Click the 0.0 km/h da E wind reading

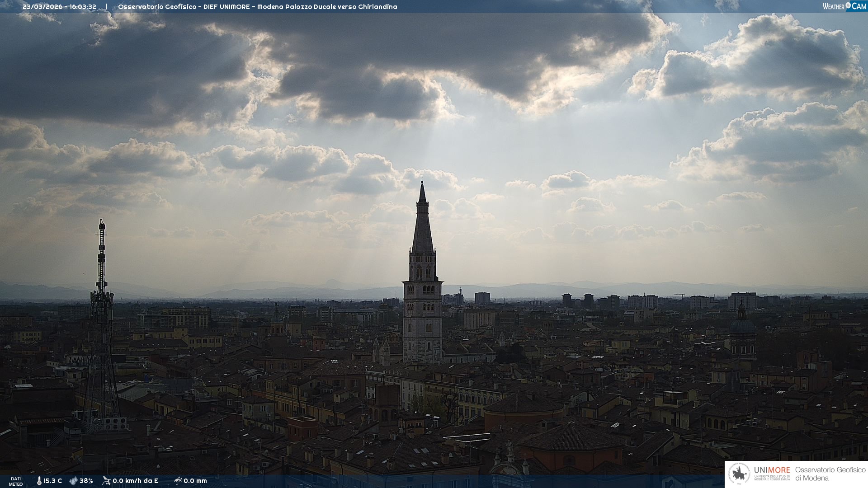[x=135, y=481]
